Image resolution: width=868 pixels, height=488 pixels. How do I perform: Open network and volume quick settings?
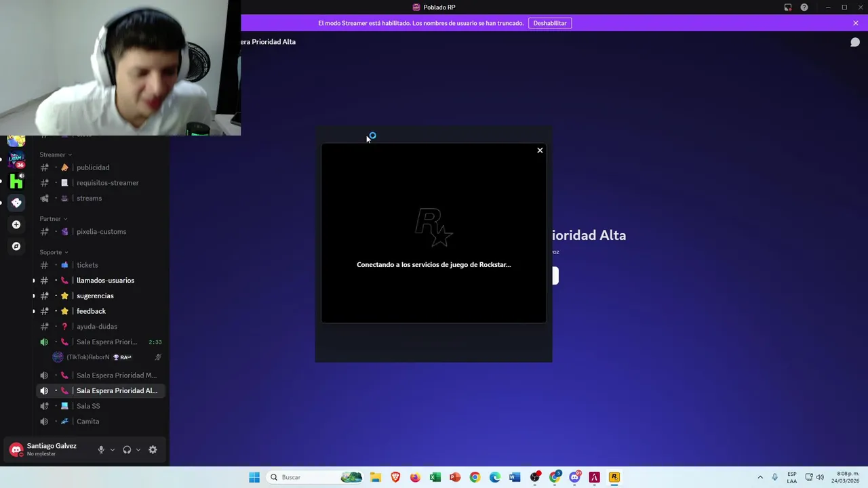(x=814, y=477)
